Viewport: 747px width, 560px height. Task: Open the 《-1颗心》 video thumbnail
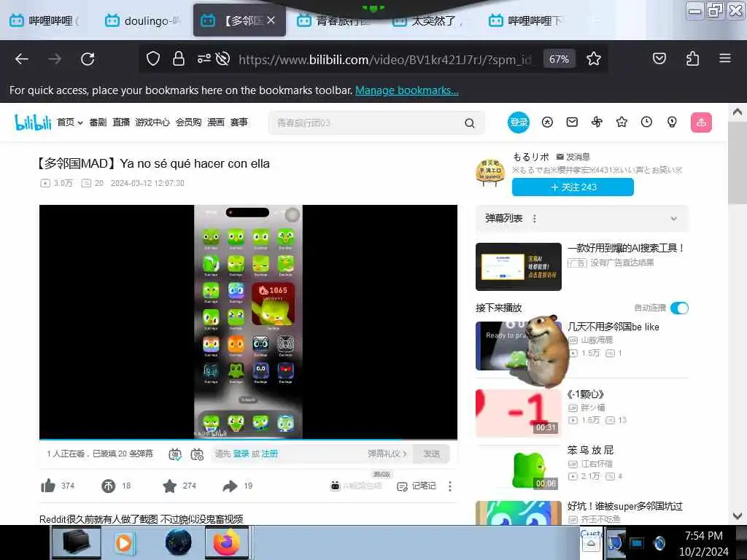coord(519,413)
